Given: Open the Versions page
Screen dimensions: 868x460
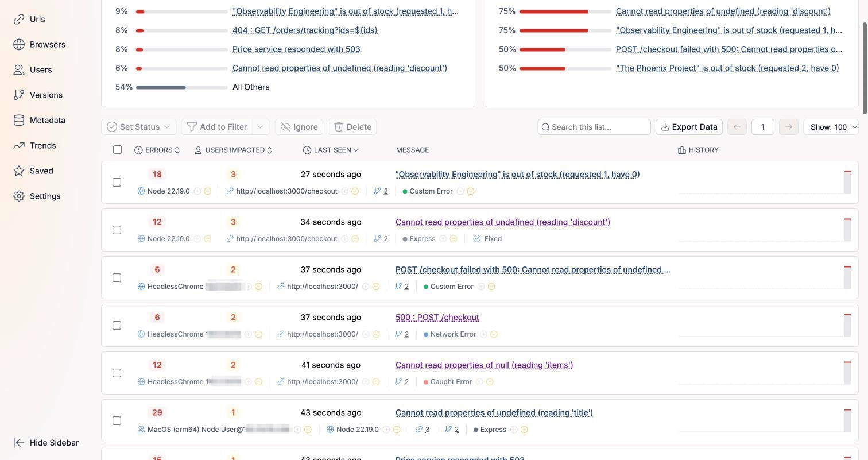Looking at the screenshot, I should [38, 95].
